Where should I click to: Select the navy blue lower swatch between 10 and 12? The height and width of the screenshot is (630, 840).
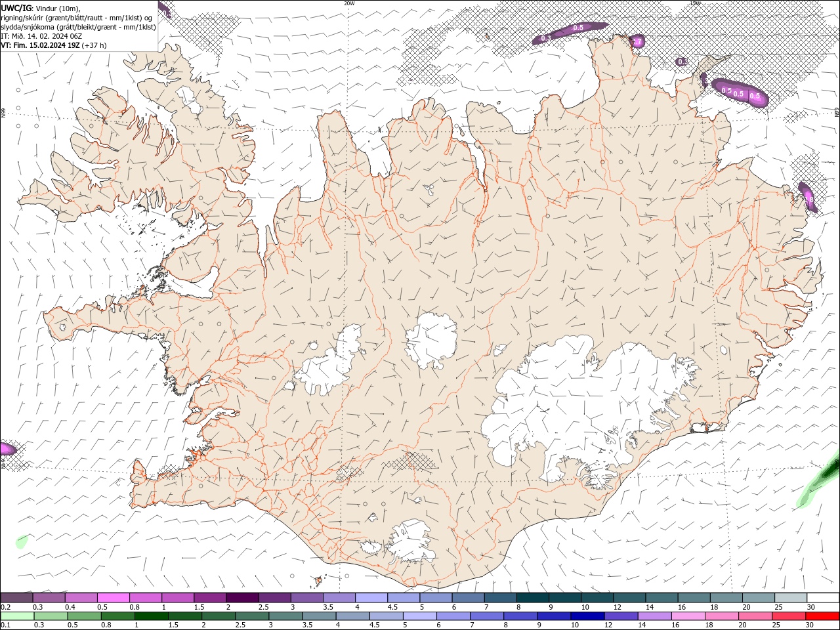[588, 616]
